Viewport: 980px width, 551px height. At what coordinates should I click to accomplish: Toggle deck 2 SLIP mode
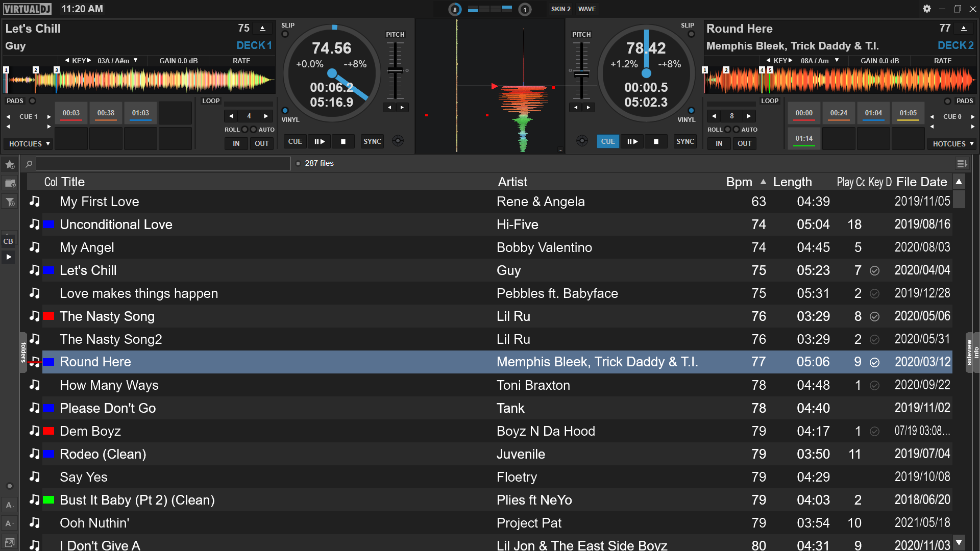pos(691,34)
